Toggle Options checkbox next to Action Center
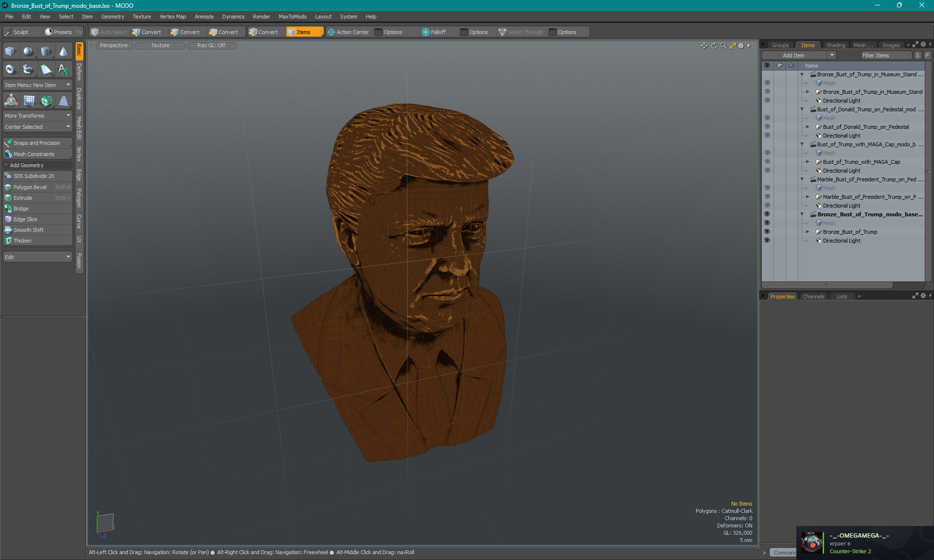 (x=378, y=32)
